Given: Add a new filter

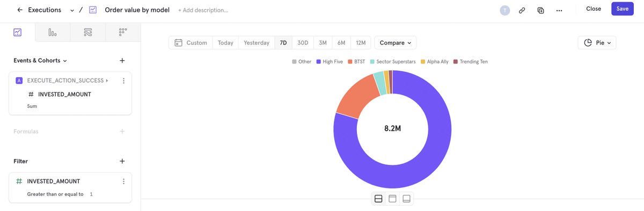Looking at the screenshot, I should click(x=122, y=161).
